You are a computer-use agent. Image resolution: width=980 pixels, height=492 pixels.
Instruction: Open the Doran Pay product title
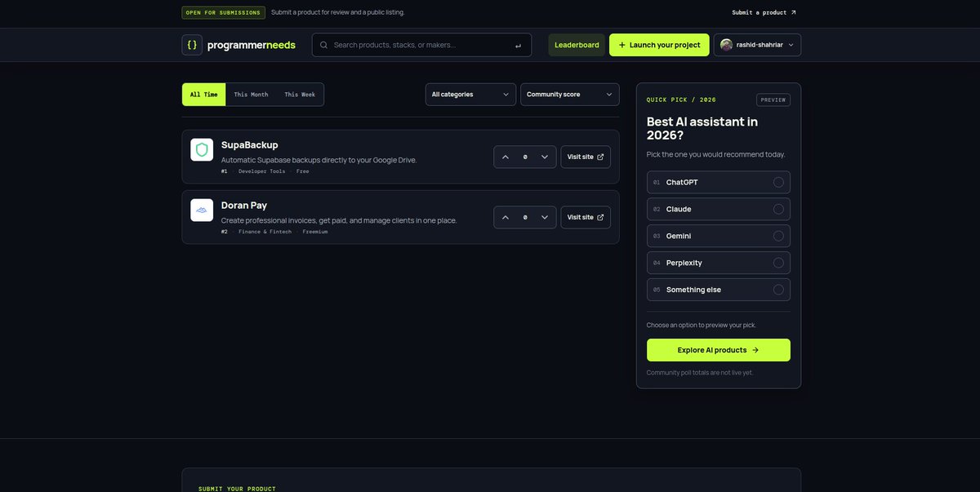click(x=244, y=205)
